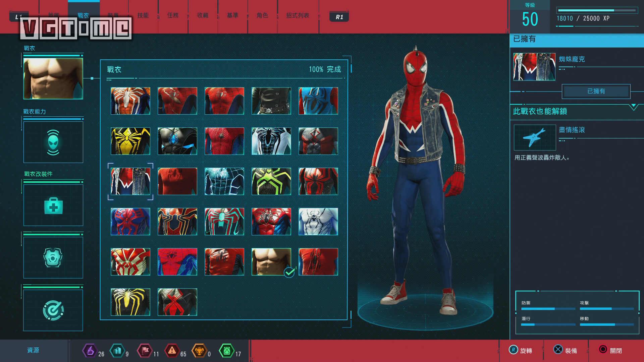Open the armor vest suit mod slot
This screenshot has width=644, height=362.
point(53,257)
